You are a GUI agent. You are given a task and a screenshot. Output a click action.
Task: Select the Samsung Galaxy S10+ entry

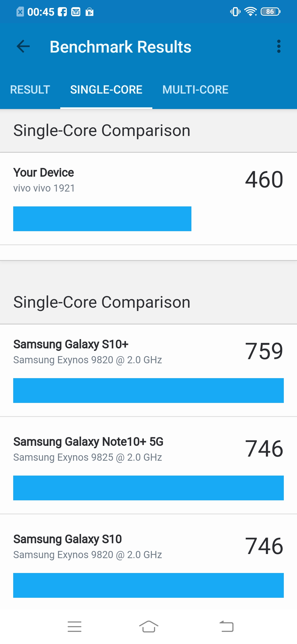[148, 370]
